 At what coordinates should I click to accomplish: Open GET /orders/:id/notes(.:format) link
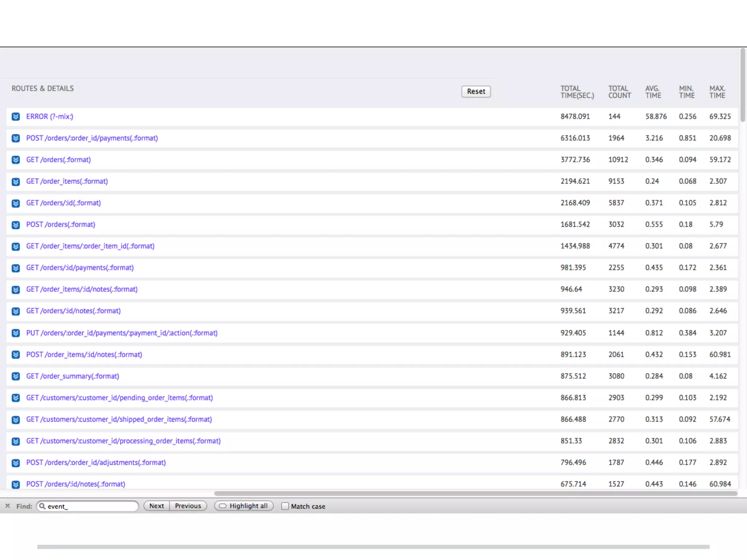pyautogui.click(x=73, y=311)
